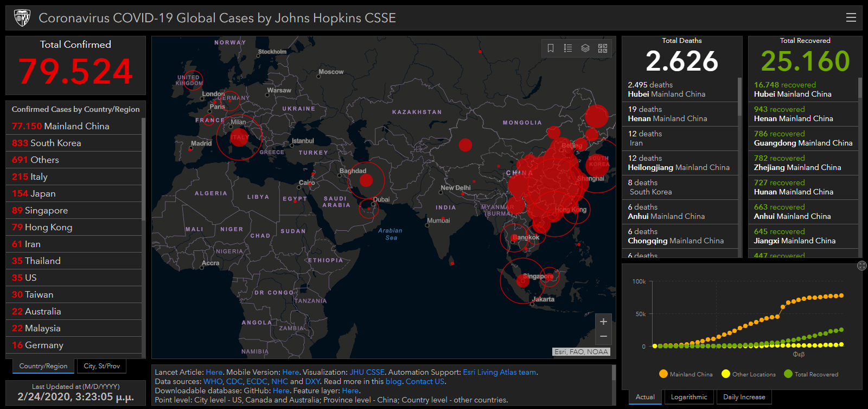Expand the chart panel to full screen
The height and width of the screenshot is (409, 868).
pyautogui.click(x=861, y=266)
